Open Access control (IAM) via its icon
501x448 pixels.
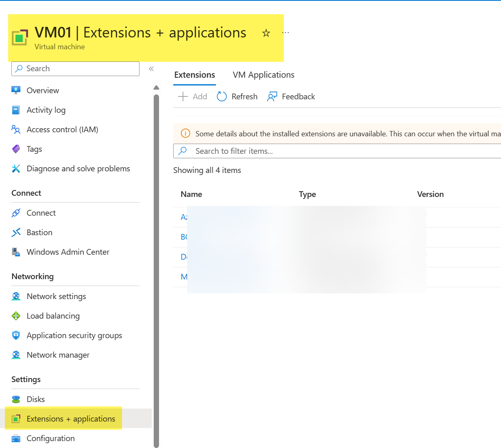click(16, 129)
